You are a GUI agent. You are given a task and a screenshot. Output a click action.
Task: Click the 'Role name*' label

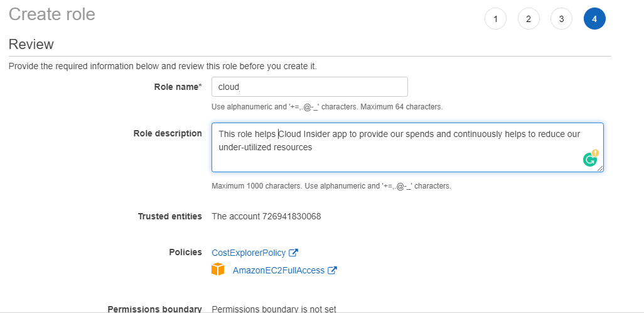click(178, 87)
